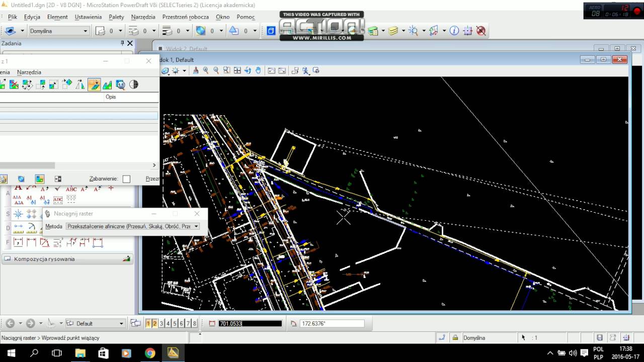The width and height of the screenshot is (644, 362).
Task: Toggle view 2 button in view group
Action: [154, 323]
